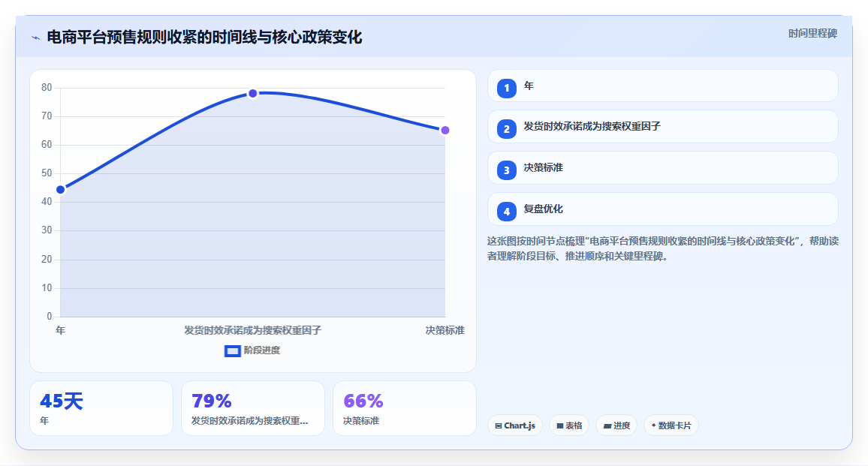Open the 决策标准 step row
Image resolution: width=868 pixels, height=466 pixels.
coord(662,167)
